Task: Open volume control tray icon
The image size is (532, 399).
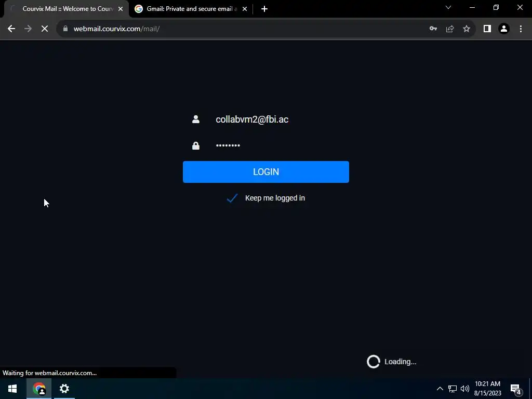Action: click(x=465, y=389)
